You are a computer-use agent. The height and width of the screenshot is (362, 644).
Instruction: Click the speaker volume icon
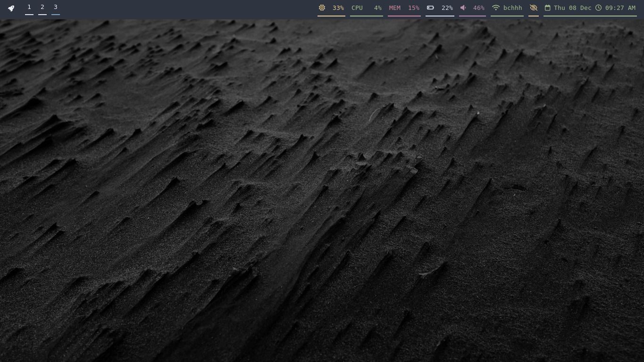pyautogui.click(x=463, y=8)
